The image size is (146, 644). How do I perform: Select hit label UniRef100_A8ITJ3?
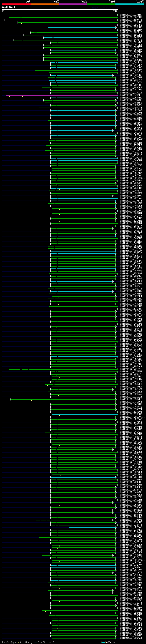(131, 32)
